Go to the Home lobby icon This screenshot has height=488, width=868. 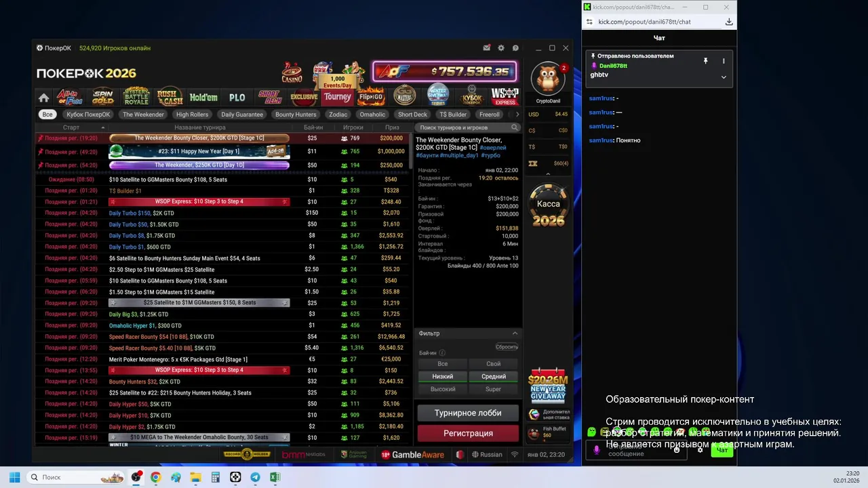[44, 98]
